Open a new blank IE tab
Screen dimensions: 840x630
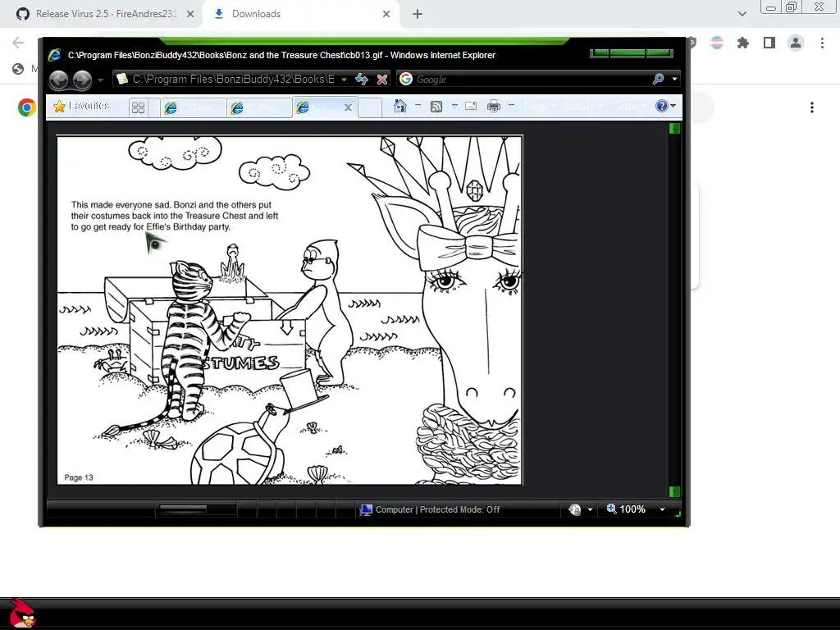370,107
